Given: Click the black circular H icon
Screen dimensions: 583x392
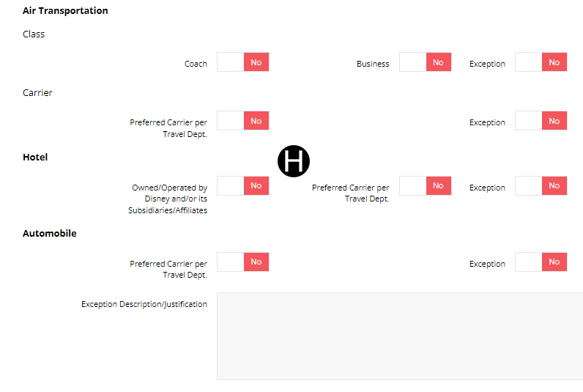Looking at the screenshot, I should point(294,160).
